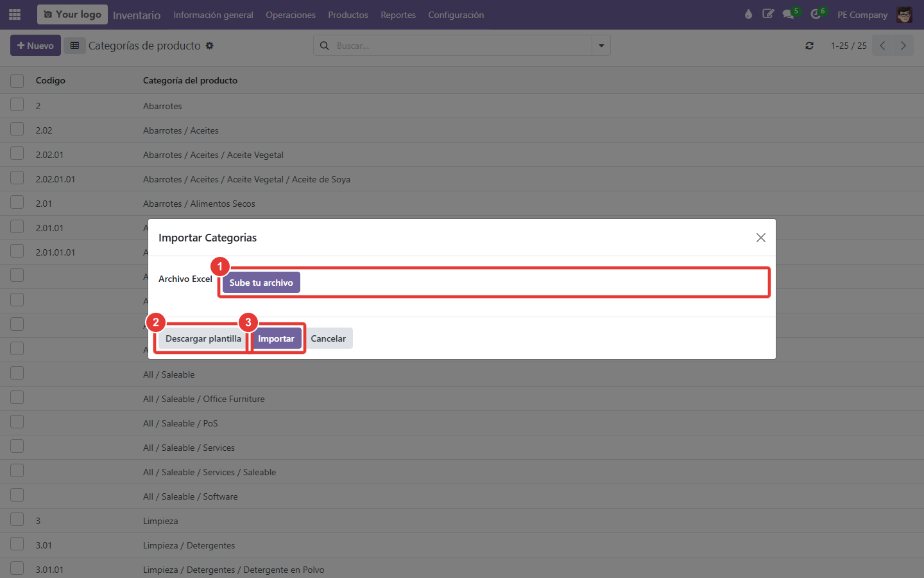This screenshot has width=924, height=578.
Task: Expand the search options dropdown arrow
Action: point(601,46)
